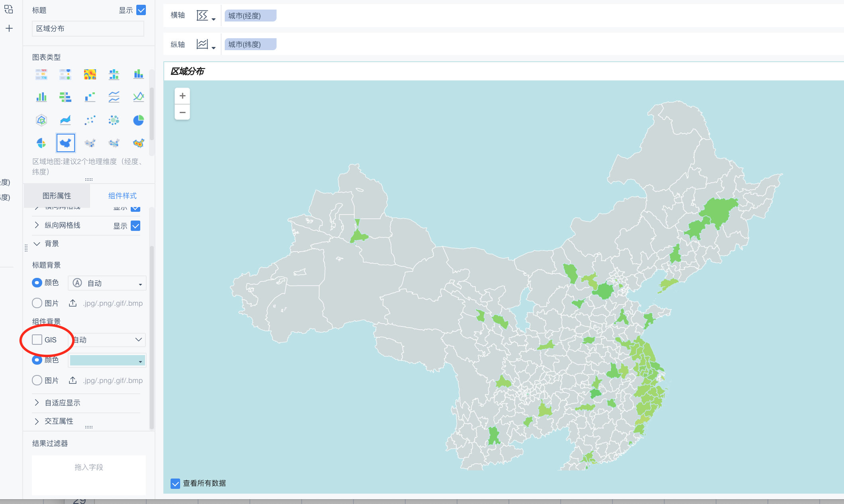Choose the multi-series line chart icon
The image size is (844, 504).
(x=138, y=97)
